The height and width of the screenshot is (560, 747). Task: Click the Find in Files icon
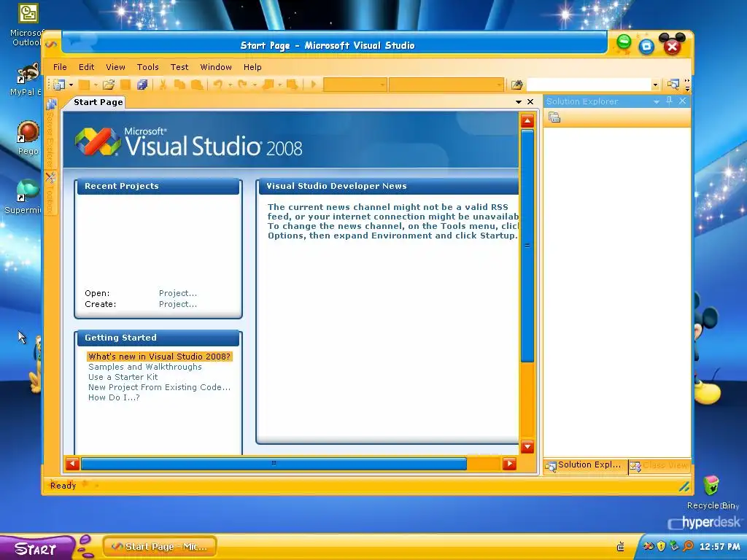(x=516, y=85)
